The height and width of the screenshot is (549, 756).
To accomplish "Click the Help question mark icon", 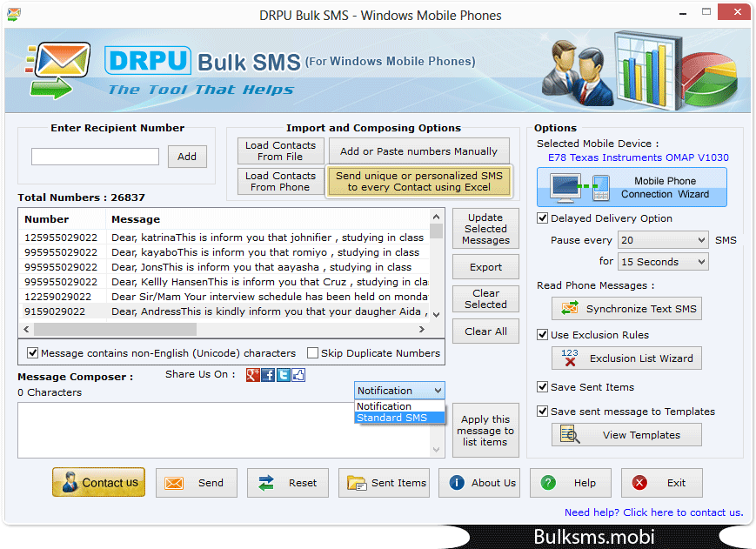I will tap(548, 483).
